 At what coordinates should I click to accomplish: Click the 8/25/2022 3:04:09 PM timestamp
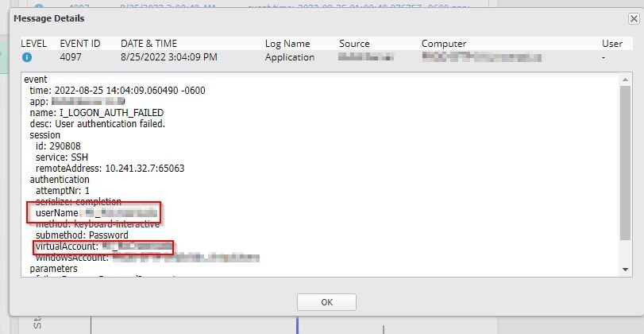pos(169,57)
